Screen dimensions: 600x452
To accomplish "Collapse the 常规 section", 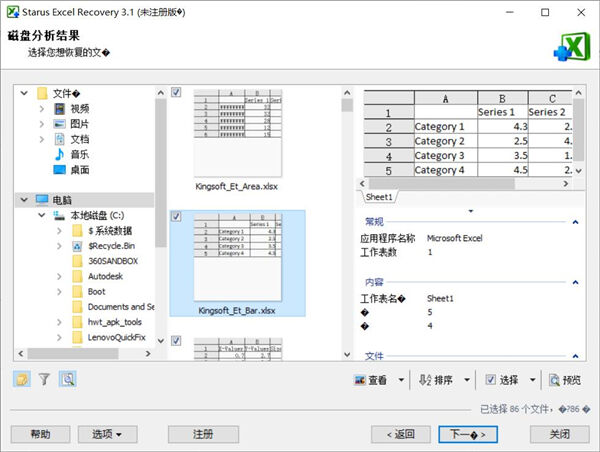I will tap(575, 222).
